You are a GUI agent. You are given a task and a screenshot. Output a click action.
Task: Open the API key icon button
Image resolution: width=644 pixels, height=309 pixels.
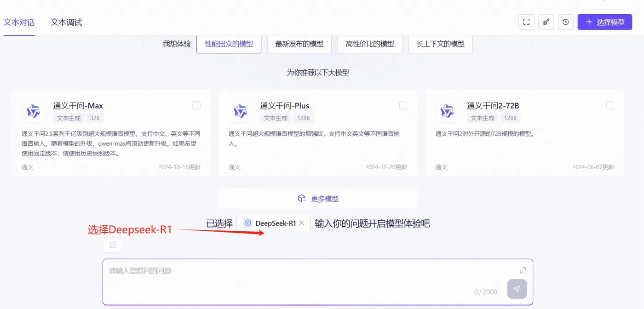pos(546,22)
